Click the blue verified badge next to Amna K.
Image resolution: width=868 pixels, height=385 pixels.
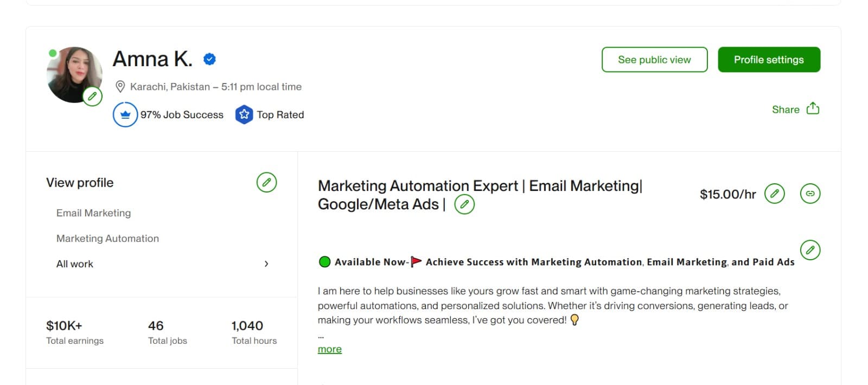coord(209,59)
